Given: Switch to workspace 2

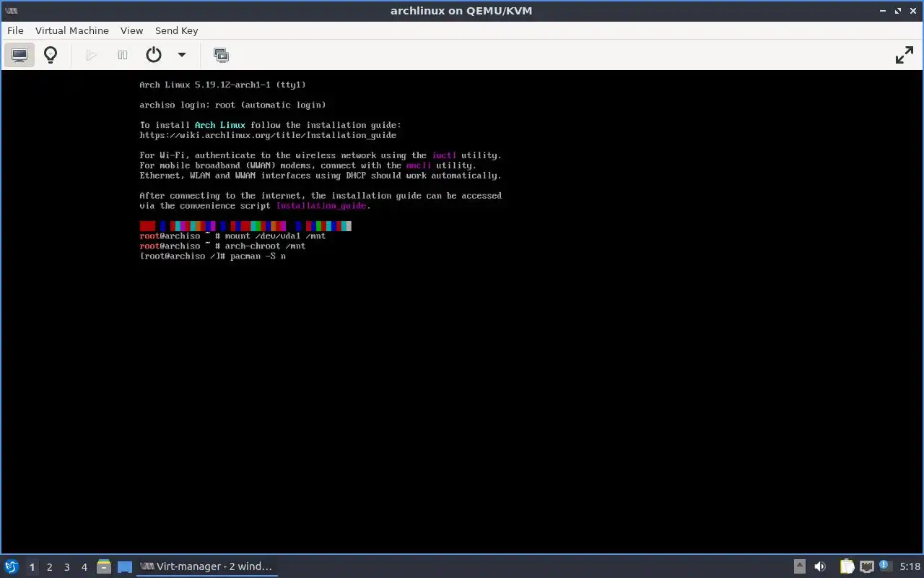Looking at the screenshot, I should point(50,567).
